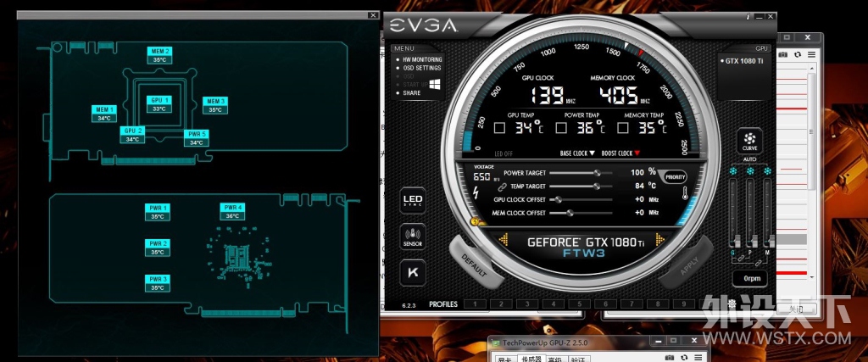Close the sensor diagram window
The image size is (868, 362).
coord(373,15)
